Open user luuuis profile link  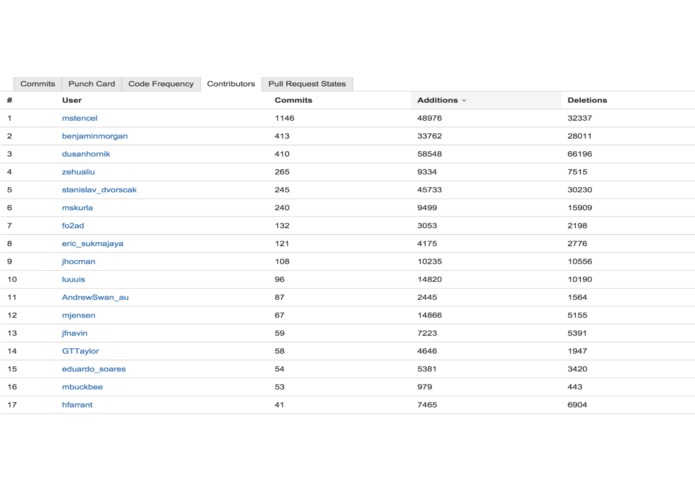coord(73,280)
